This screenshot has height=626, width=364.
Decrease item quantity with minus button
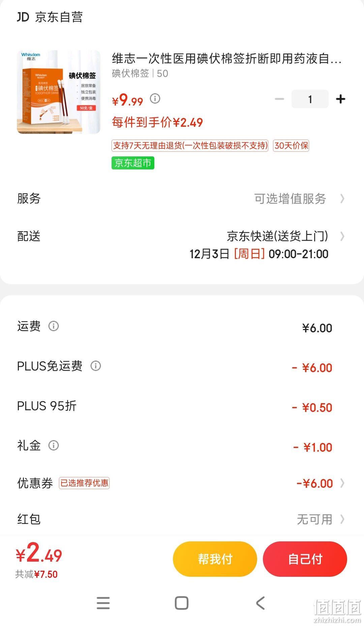pos(279,99)
